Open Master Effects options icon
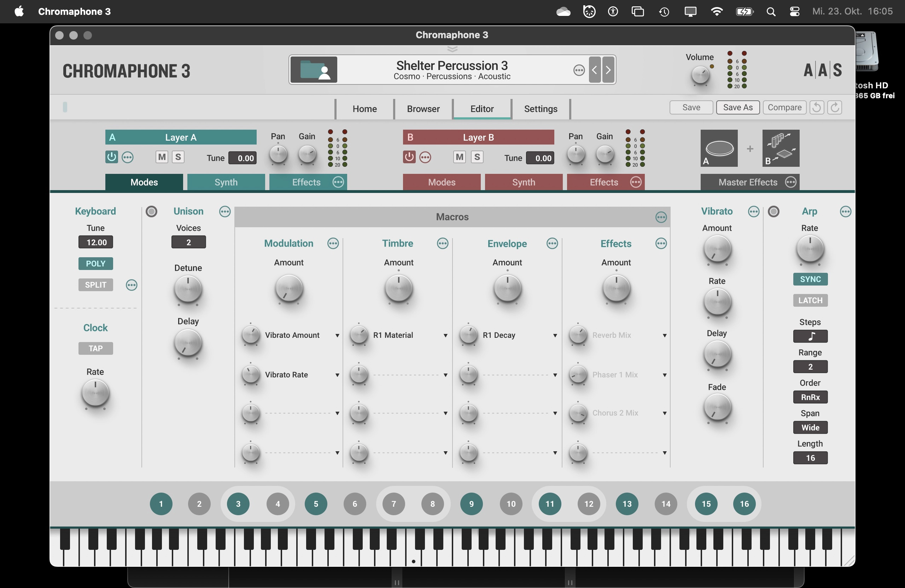The image size is (905, 588). pos(790,182)
